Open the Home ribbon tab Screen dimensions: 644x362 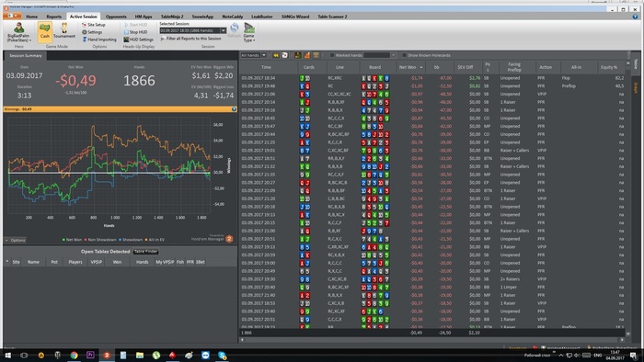point(31,17)
